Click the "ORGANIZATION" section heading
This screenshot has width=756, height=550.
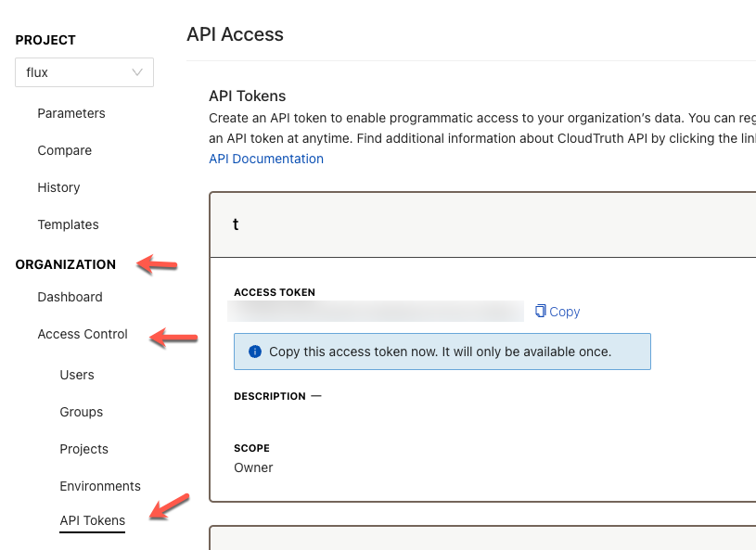pyautogui.click(x=66, y=264)
